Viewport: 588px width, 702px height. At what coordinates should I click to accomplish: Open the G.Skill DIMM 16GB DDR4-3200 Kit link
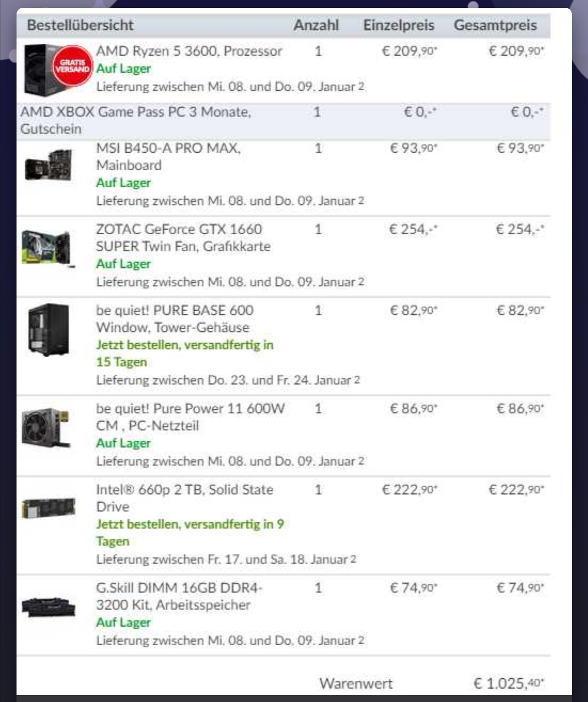coord(179,596)
